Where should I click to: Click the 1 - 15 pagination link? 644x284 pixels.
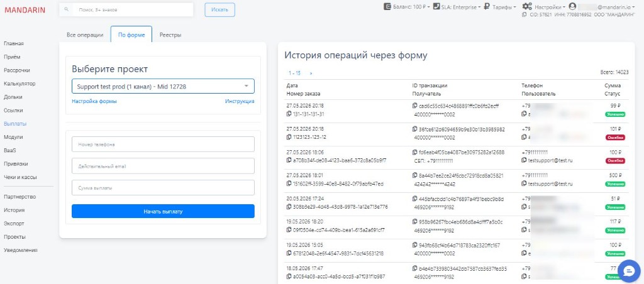click(x=294, y=73)
